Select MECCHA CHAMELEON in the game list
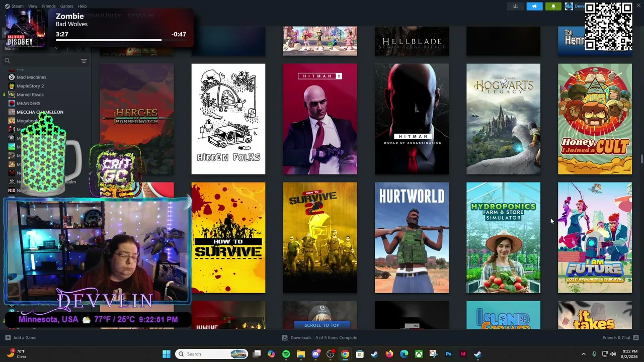This screenshot has height=362, width=644. coord(40,112)
